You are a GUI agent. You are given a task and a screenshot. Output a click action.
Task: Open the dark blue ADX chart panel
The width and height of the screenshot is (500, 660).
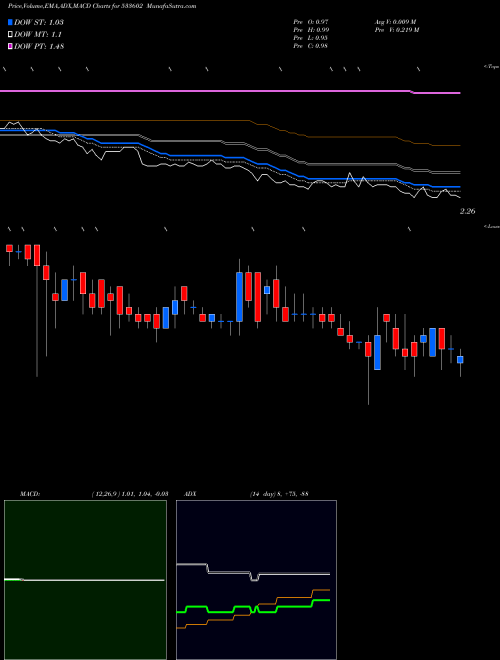[x=256, y=580]
